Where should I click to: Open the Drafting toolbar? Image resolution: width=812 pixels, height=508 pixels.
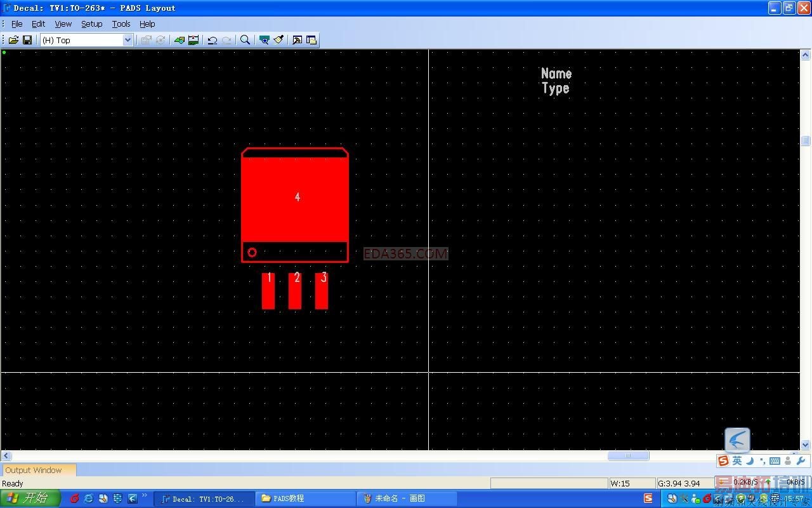tap(180, 40)
